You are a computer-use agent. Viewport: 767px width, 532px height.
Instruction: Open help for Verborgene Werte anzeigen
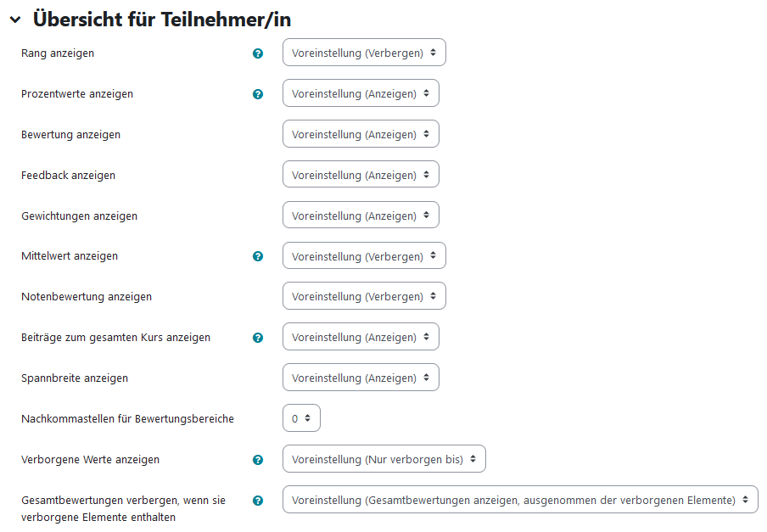click(x=258, y=460)
